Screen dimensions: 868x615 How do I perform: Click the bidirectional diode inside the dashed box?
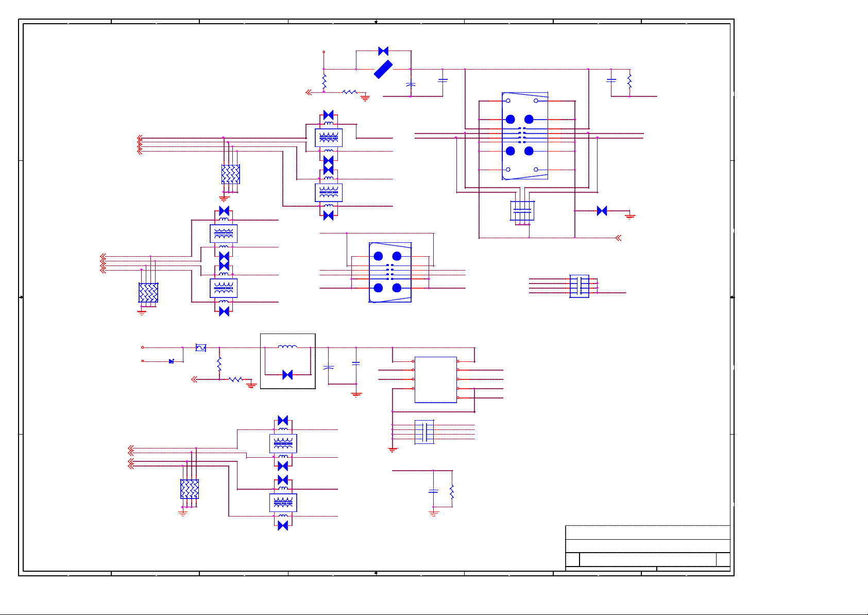(x=287, y=375)
